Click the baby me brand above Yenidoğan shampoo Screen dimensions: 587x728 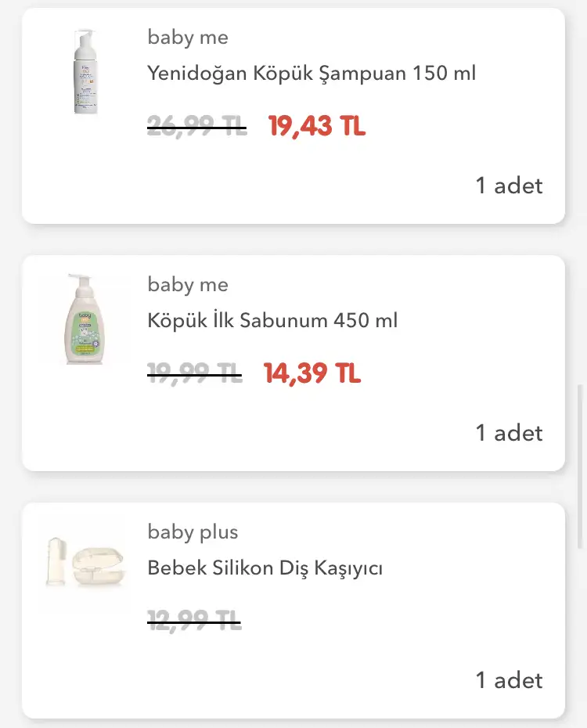pyautogui.click(x=188, y=37)
